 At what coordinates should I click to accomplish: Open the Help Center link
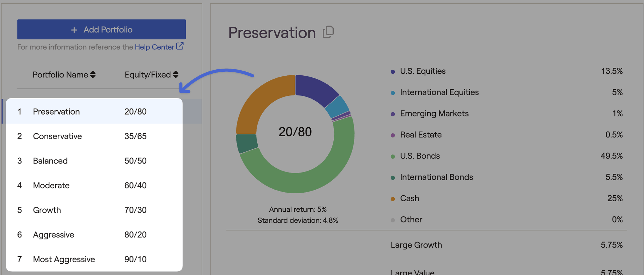pyautogui.click(x=154, y=47)
